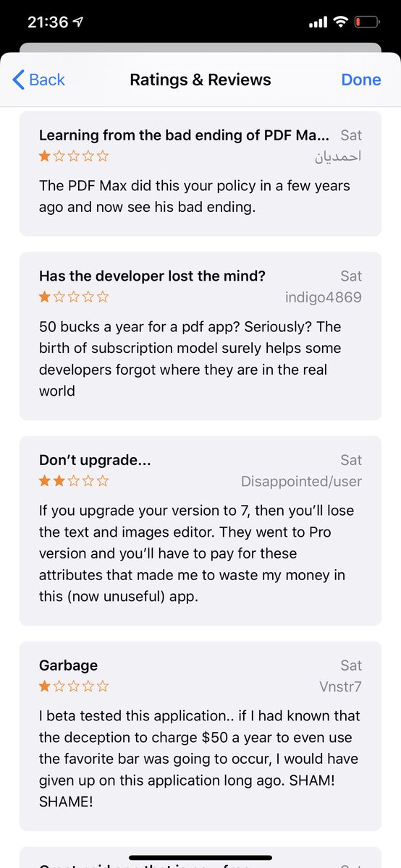Tap the Back chevron arrow
Screen dimensions: 401x868
tap(19, 80)
